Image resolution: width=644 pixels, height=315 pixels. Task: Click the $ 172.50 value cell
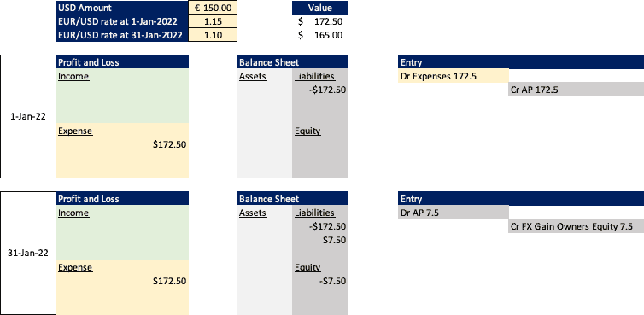pyautogui.click(x=320, y=21)
